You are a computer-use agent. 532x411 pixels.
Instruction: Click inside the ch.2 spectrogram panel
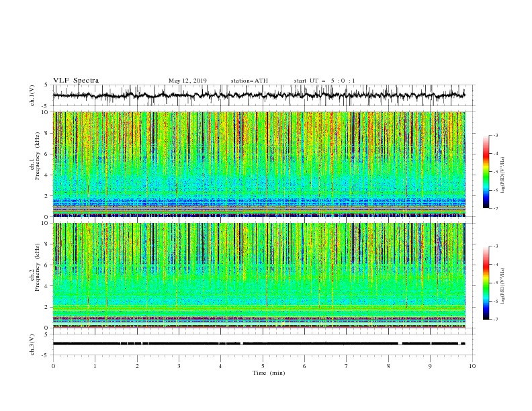click(259, 275)
